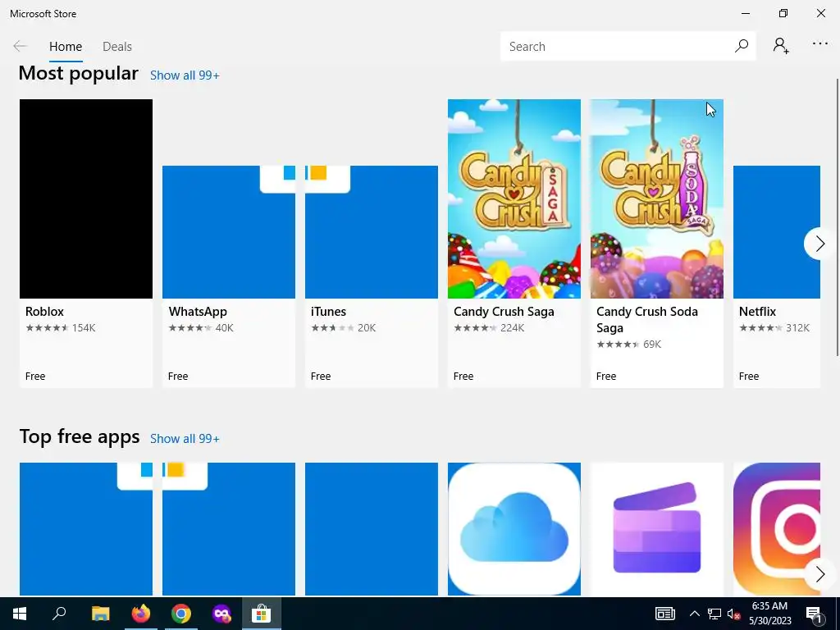Click Free price under iTunes
Screen dimensions: 840x630
coord(321,376)
